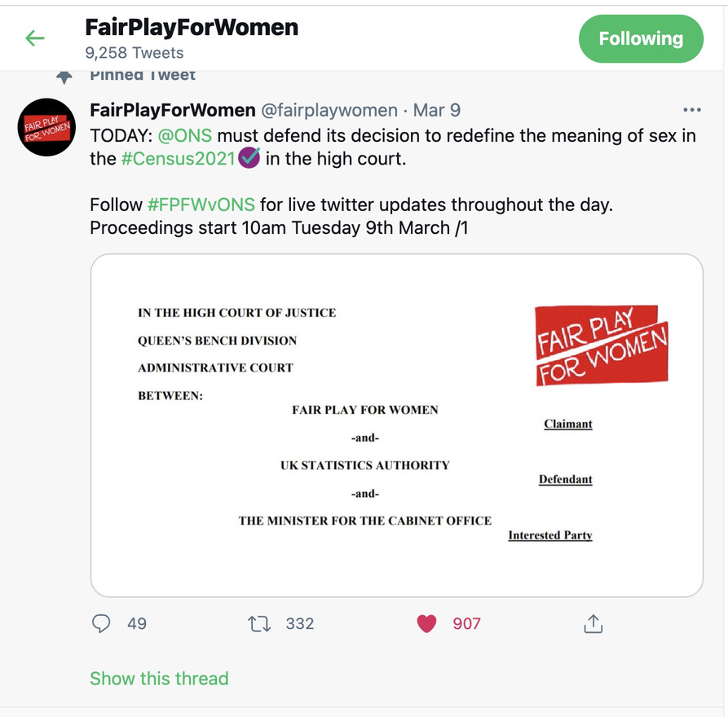This screenshot has height=717, width=728.
Task: Click the FairPlayForWomen header title
Action: click(192, 28)
